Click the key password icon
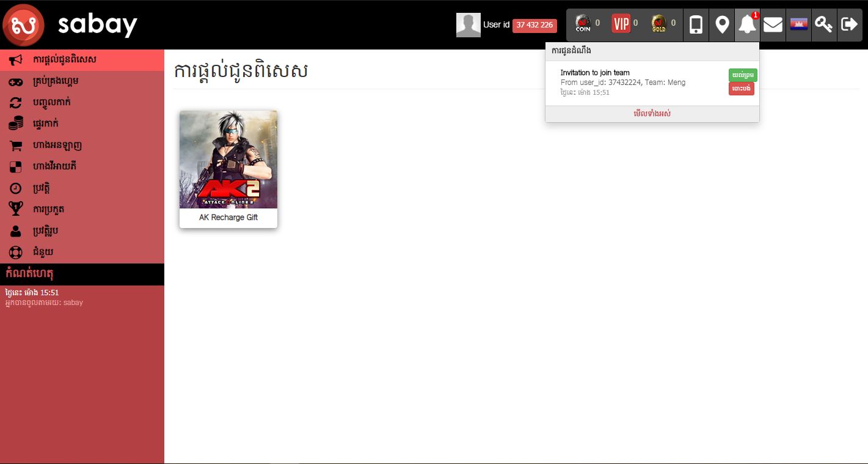This screenshot has width=868, height=464. pyautogui.click(x=824, y=25)
